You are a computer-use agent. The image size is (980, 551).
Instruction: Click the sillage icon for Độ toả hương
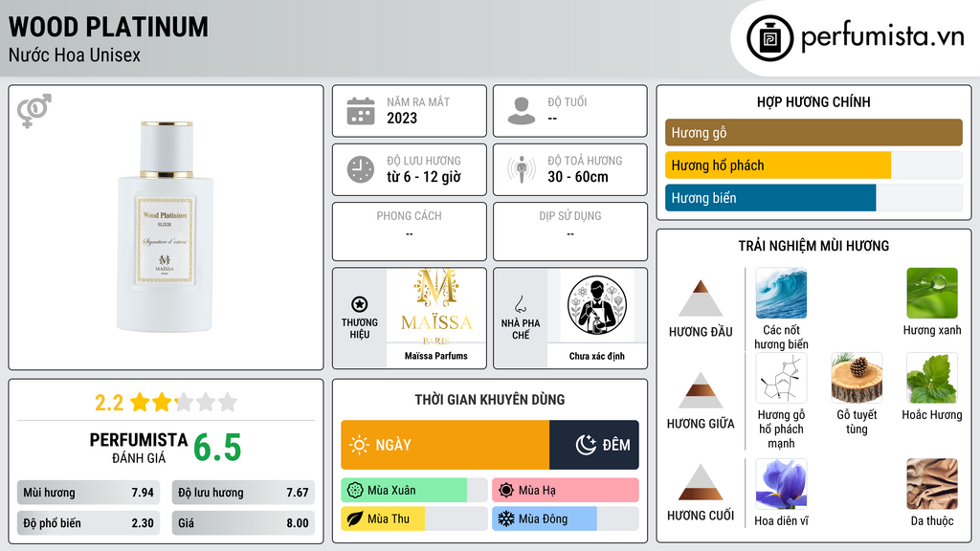tap(522, 169)
